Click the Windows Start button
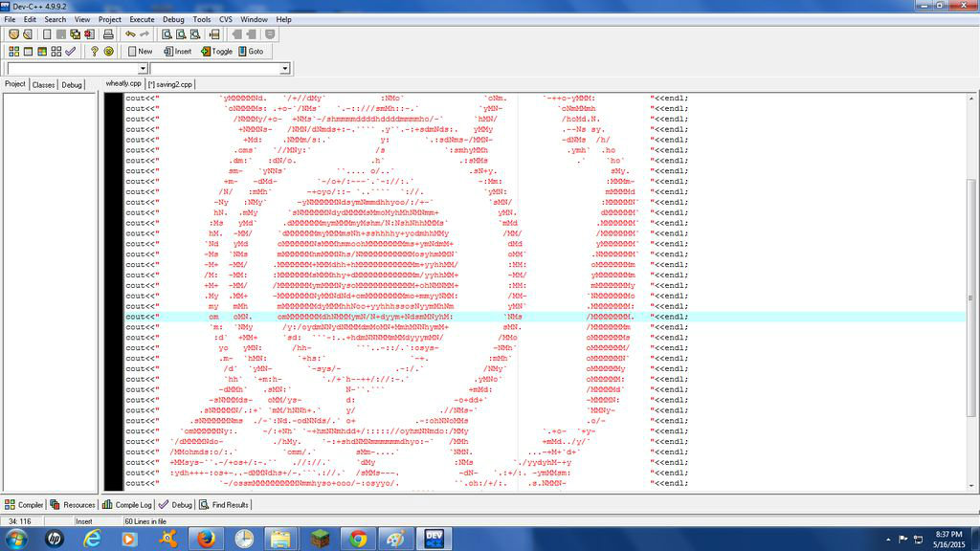The width and height of the screenshot is (980, 551). [x=15, y=539]
